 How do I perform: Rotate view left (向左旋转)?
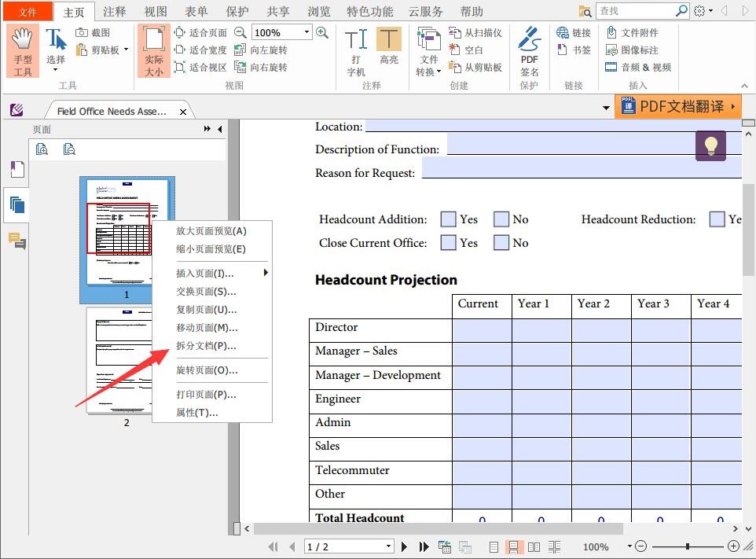pos(260,50)
